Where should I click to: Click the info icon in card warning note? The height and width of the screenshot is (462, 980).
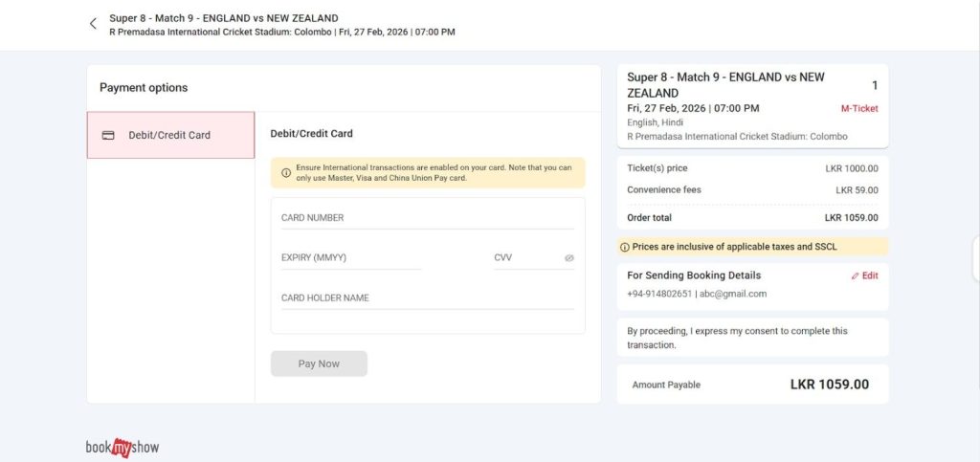click(286, 172)
